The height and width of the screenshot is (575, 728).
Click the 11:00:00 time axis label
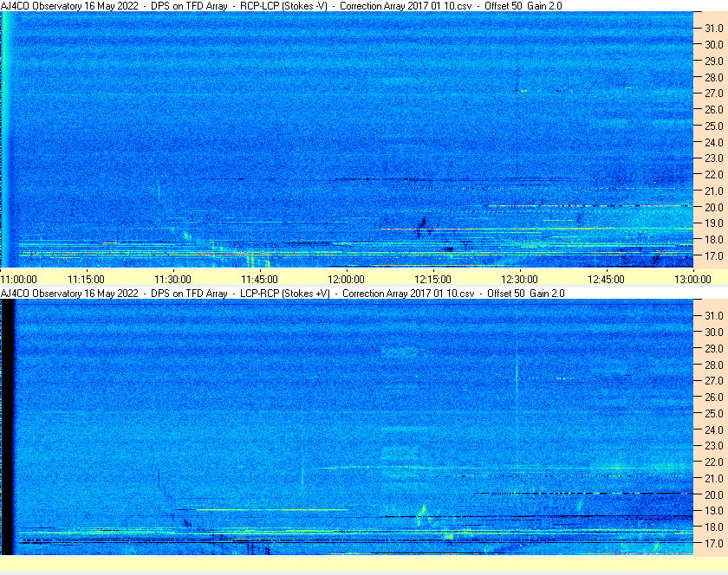pyautogui.click(x=18, y=280)
